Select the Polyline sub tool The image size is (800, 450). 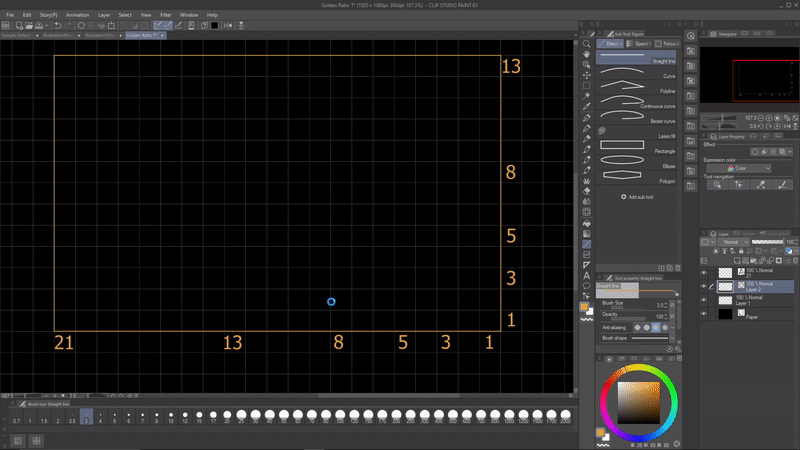pos(636,87)
